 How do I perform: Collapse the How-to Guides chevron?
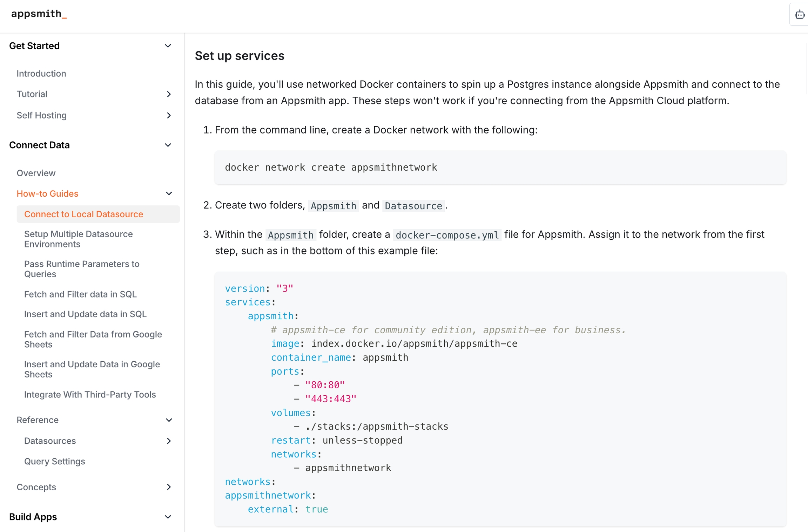[169, 194]
